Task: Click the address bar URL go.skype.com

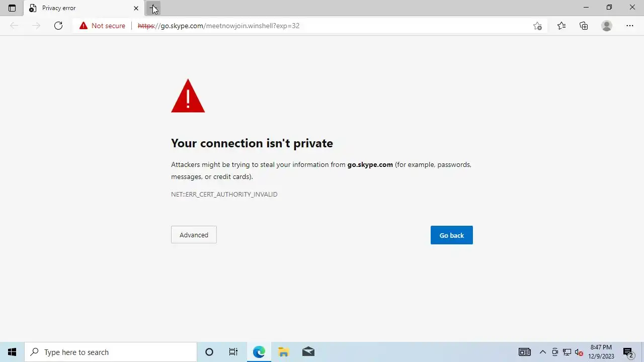Action: (218, 26)
